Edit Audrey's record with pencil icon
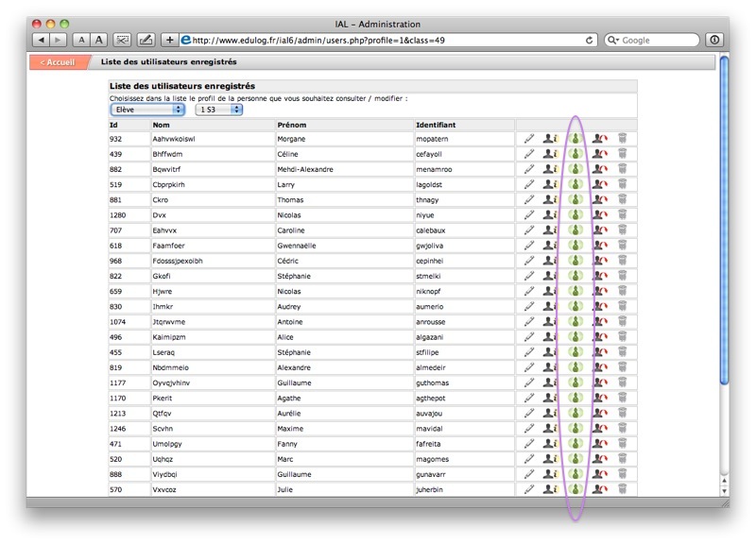 point(529,305)
